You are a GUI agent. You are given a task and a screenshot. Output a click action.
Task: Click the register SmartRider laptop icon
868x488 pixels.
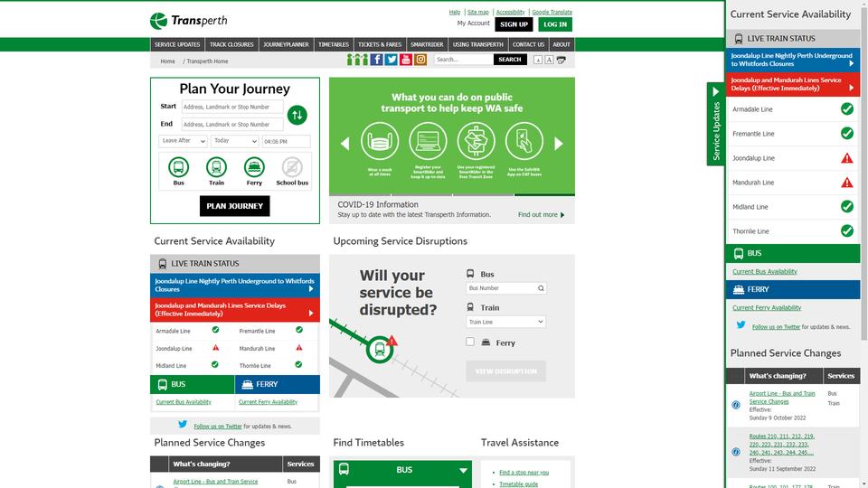tap(428, 141)
